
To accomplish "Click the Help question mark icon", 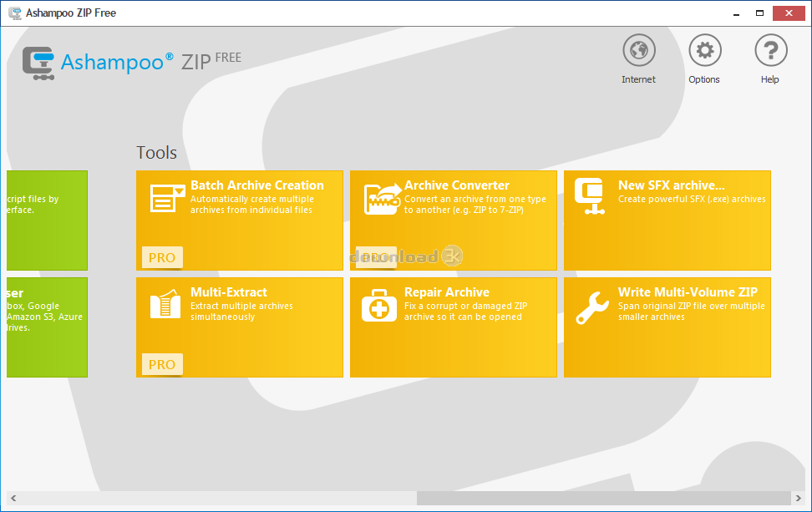I will [770, 50].
